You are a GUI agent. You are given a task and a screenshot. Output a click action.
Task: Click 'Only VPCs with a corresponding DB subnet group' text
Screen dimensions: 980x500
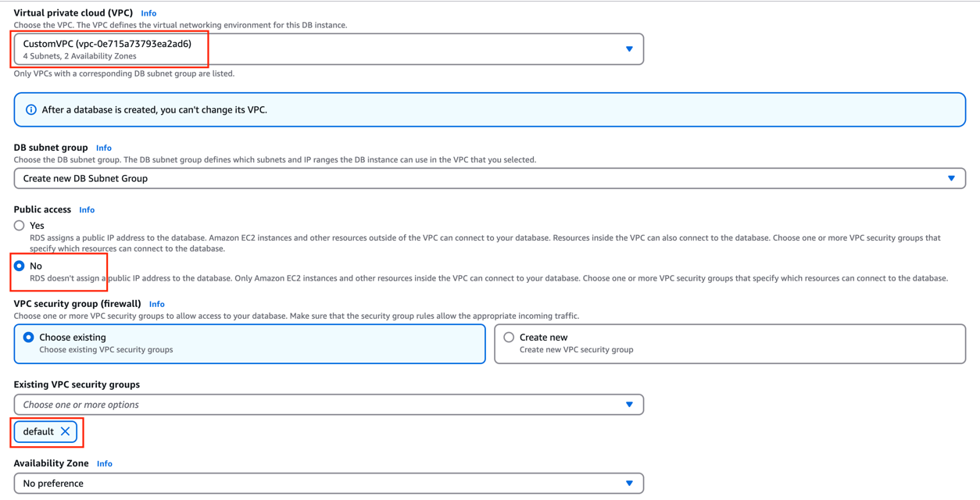point(124,74)
